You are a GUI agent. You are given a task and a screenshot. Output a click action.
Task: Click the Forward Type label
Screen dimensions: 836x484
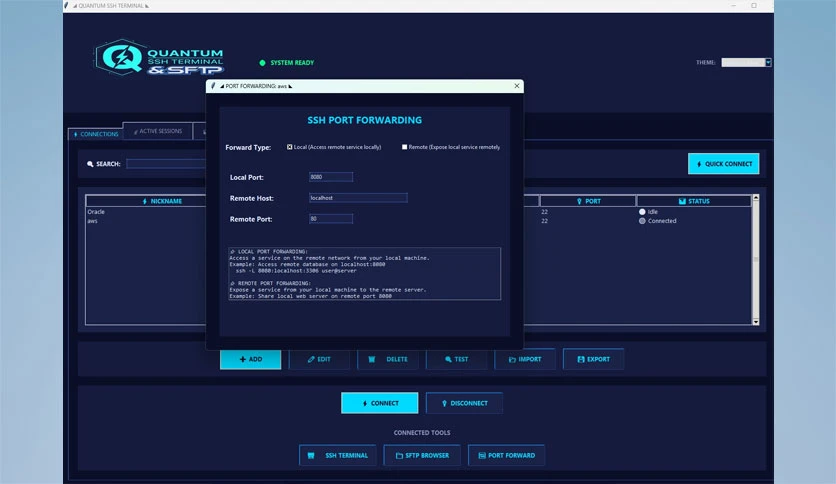[248, 148]
